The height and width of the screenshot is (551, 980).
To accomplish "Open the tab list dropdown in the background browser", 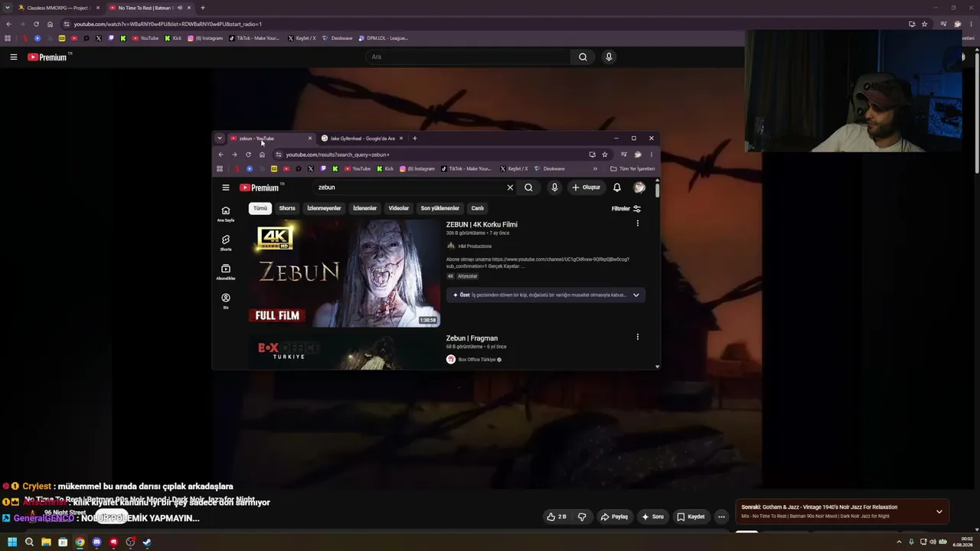I will click(x=8, y=8).
